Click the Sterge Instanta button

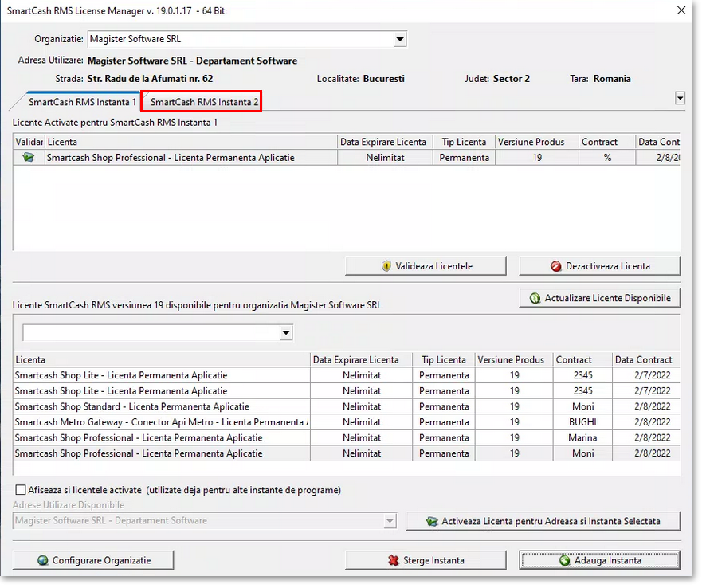426,561
